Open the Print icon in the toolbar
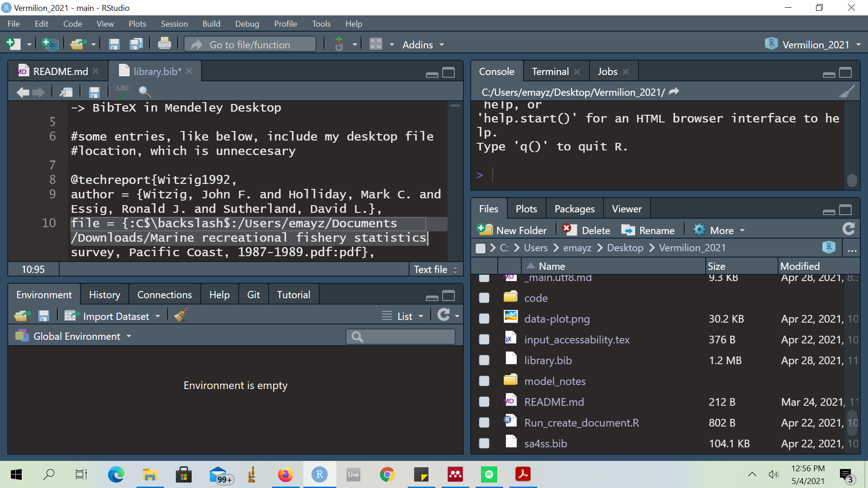868x488 pixels. point(164,44)
